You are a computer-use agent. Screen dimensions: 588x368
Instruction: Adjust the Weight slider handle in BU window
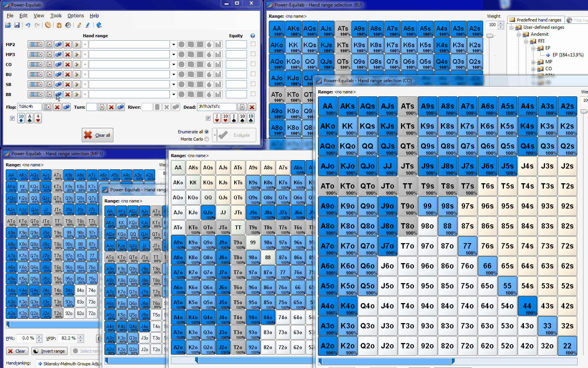[490, 36]
